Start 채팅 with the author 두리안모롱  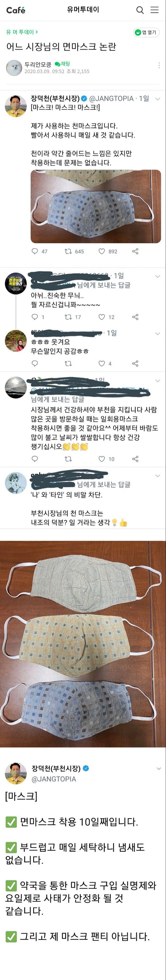(62, 64)
